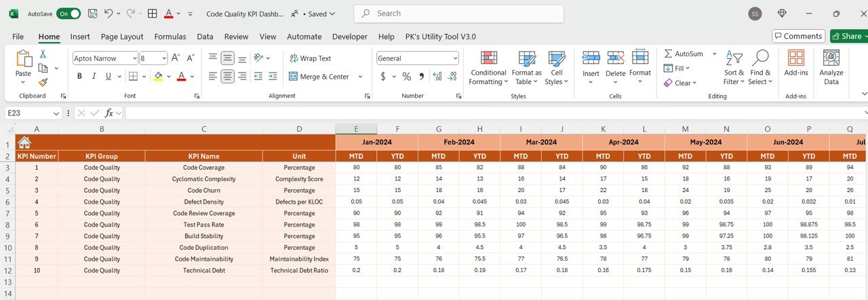Open Sort & Filter menu
868x300 pixels.
pyautogui.click(x=734, y=68)
